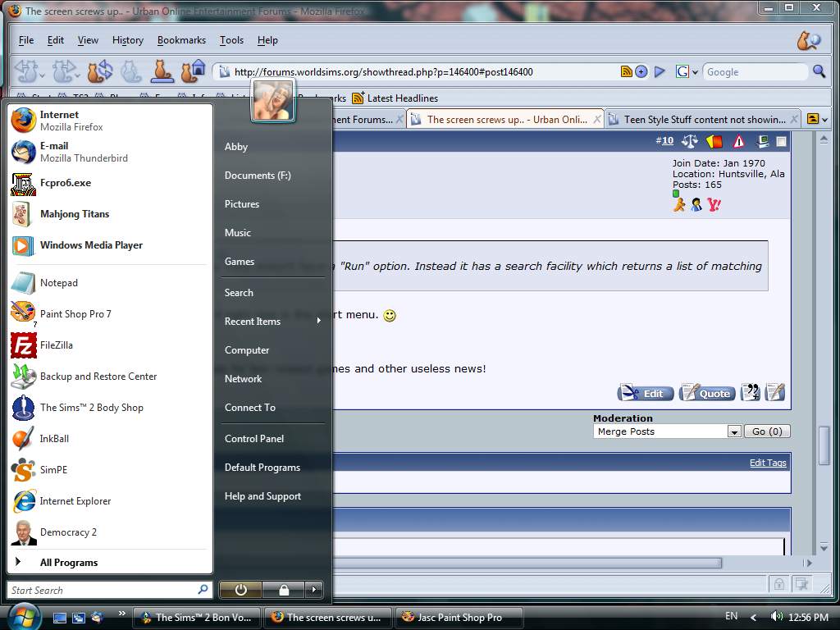Open the shutdown options arrow menu

click(314, 590)
